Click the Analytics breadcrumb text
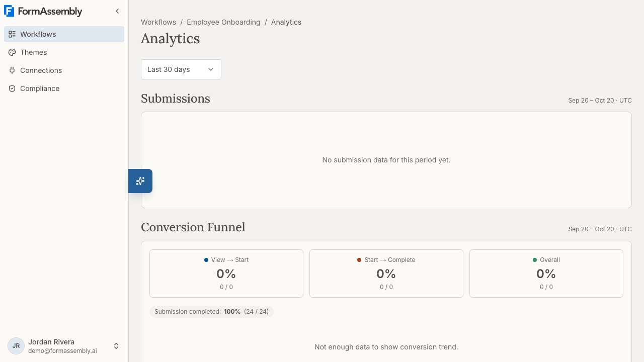The height and width of the screenshot is (362, 644). pos(286,22)
